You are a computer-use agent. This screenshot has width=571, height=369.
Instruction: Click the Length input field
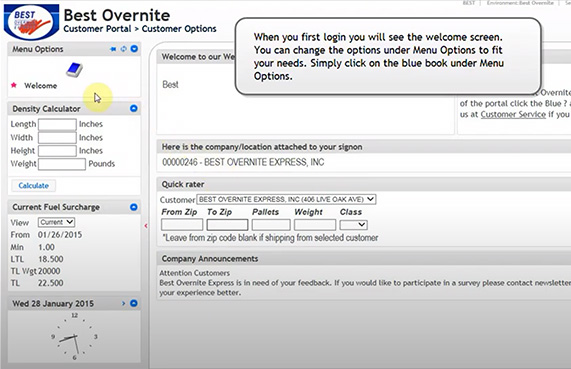(x=57, y=124)
